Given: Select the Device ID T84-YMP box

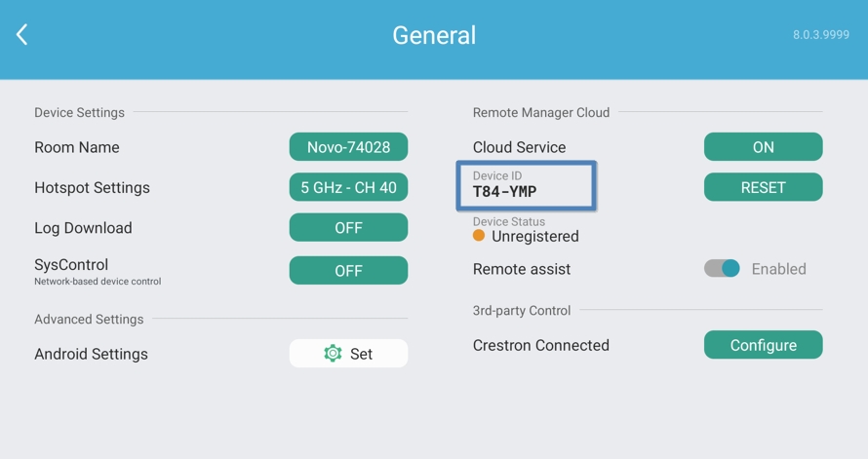Looking at the screenshot, I should [526, 185].
